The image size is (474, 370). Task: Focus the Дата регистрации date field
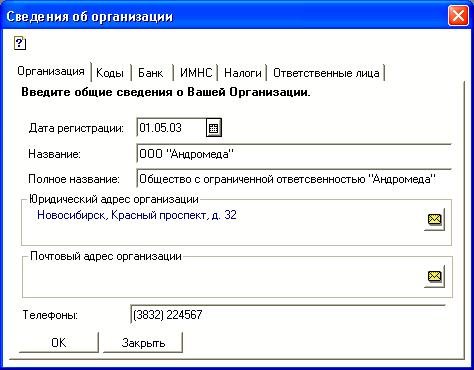[171, 128]
